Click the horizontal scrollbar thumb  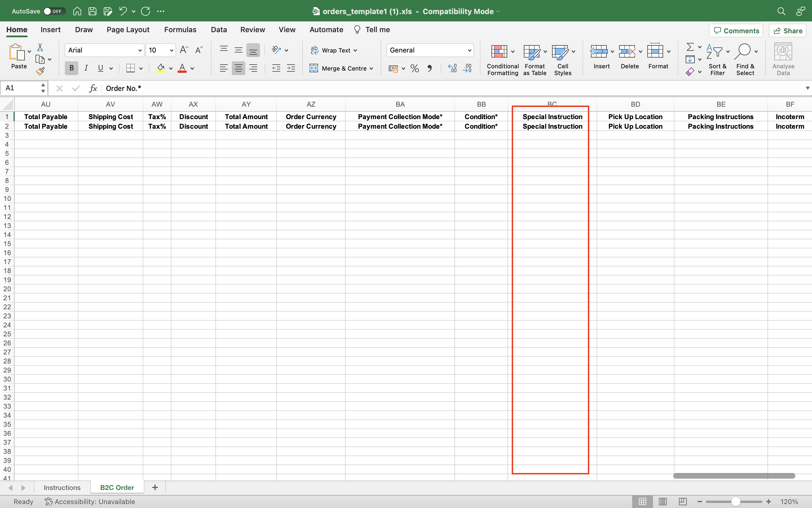[734, 476]
